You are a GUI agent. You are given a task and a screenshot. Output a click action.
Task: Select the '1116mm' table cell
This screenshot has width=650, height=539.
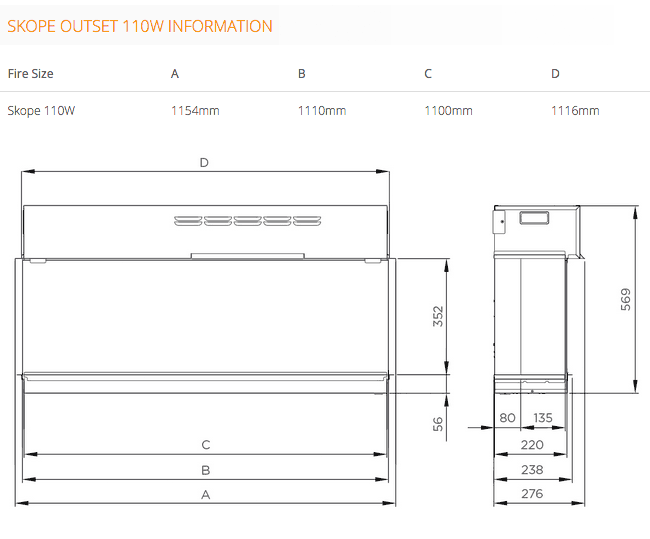pos(575,111)
